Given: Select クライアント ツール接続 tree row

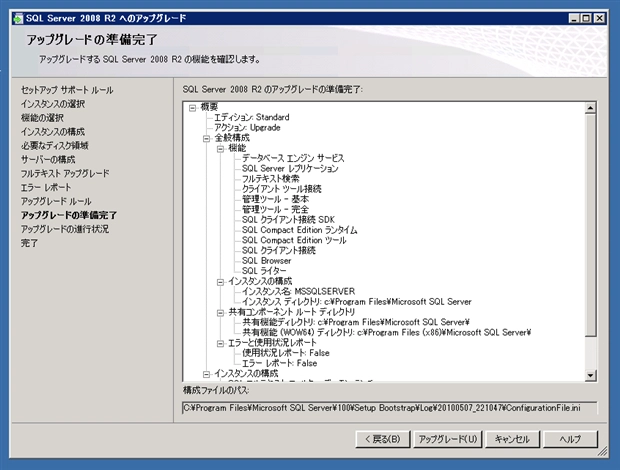Looking at the screenshot, I should click(x=282, y=189).
